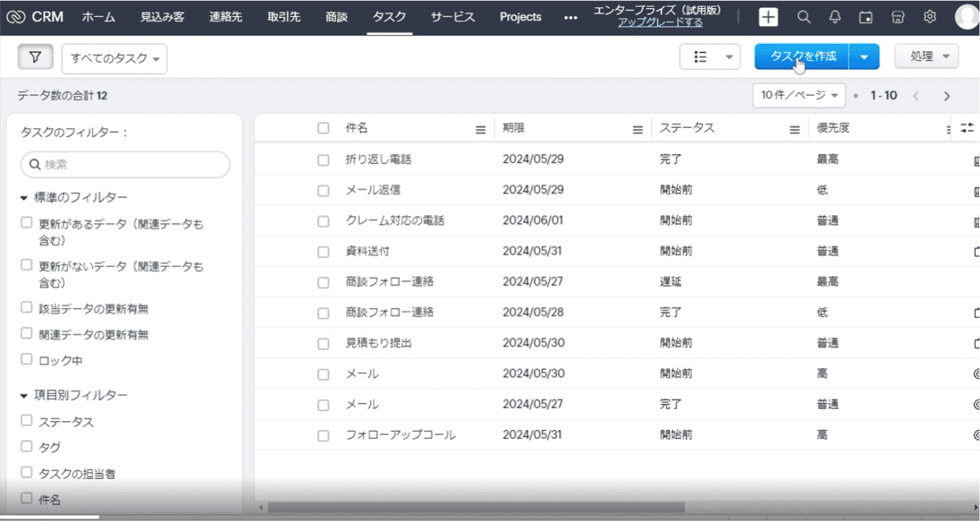
Task: Check the クレーム対応の電話 row checkbox
Action: 323,221
